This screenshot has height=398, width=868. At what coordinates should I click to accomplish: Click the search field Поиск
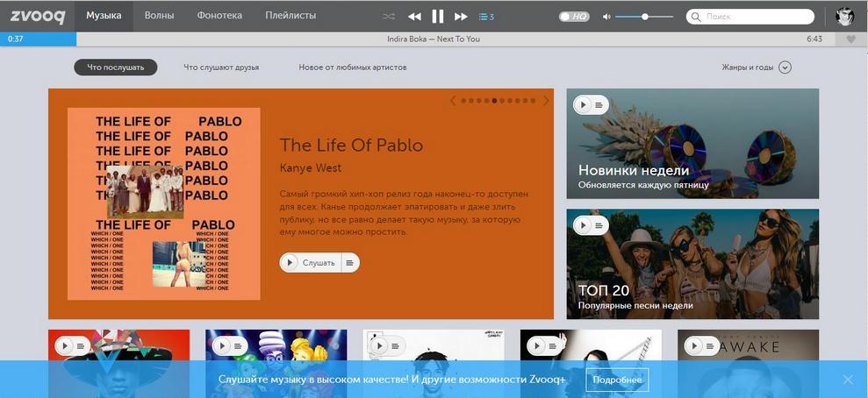click(x=757, y=17)
